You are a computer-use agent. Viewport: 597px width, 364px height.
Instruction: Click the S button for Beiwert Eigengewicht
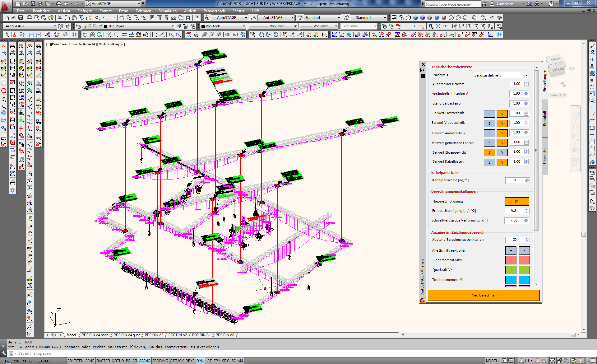[x=489, y=152]
